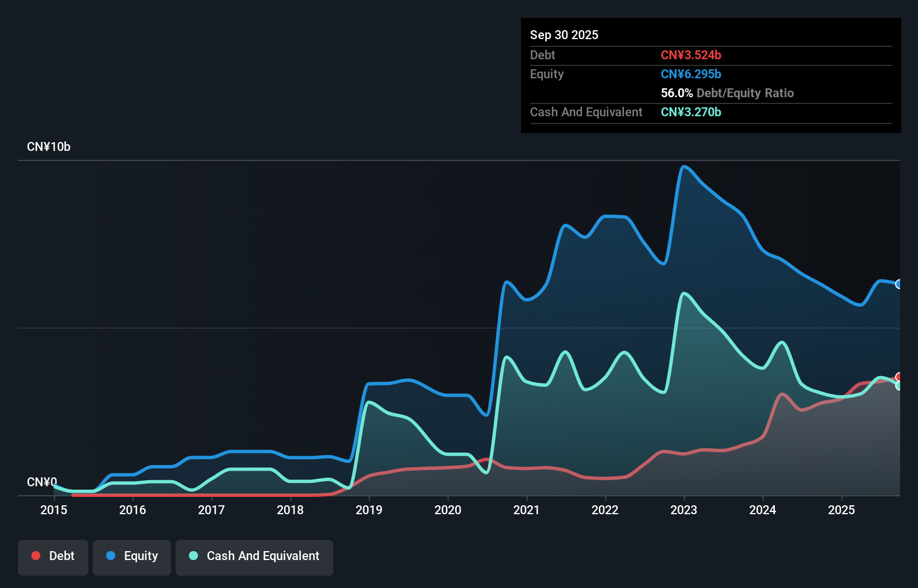918x588 pixels.
Task: Select the Equity endpoint marker on the chart
Action: 898,284
